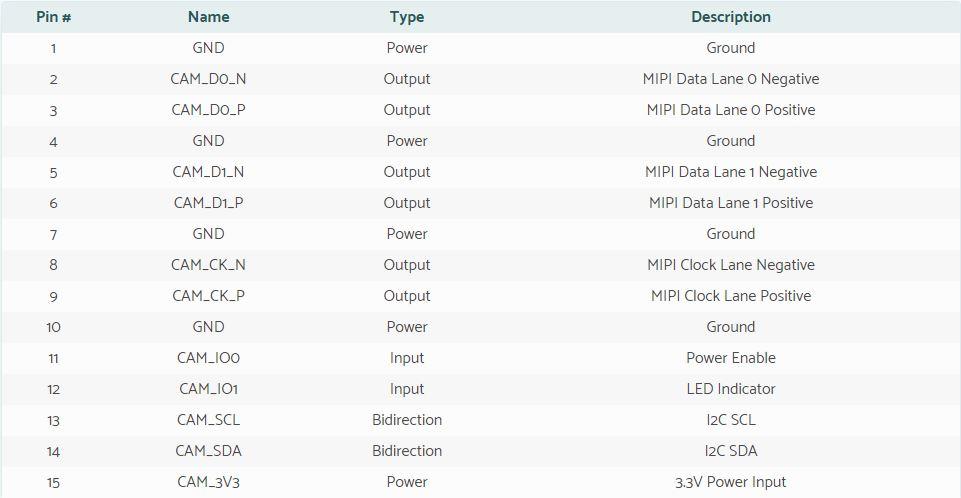The image size is (961, 498).
Task: Click the CAM_IO1 name cell
Action: [208, 389]
